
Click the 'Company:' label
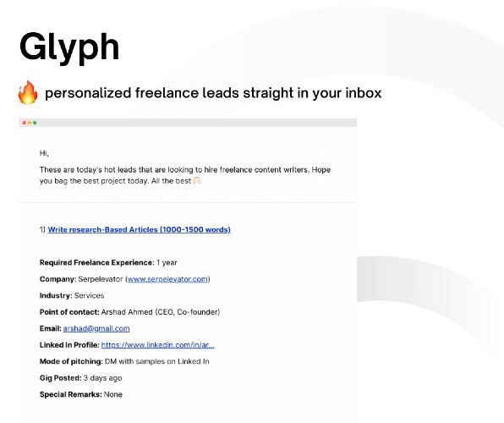pos(58,279)
